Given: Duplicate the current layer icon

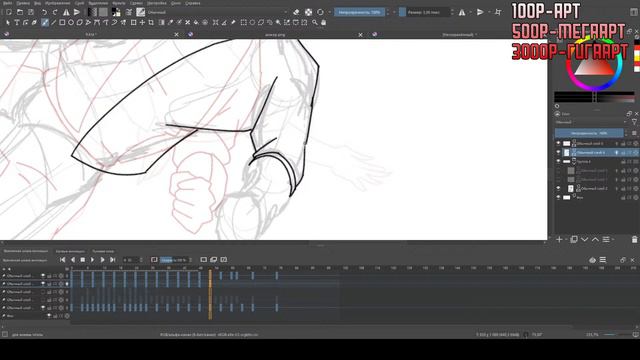Looking at the screenshot, I should [x=574, y=240].
